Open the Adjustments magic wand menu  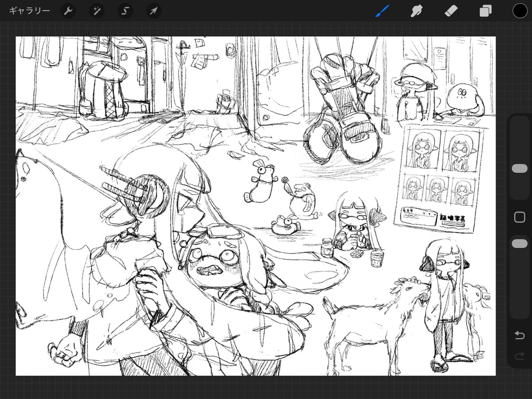97,11
